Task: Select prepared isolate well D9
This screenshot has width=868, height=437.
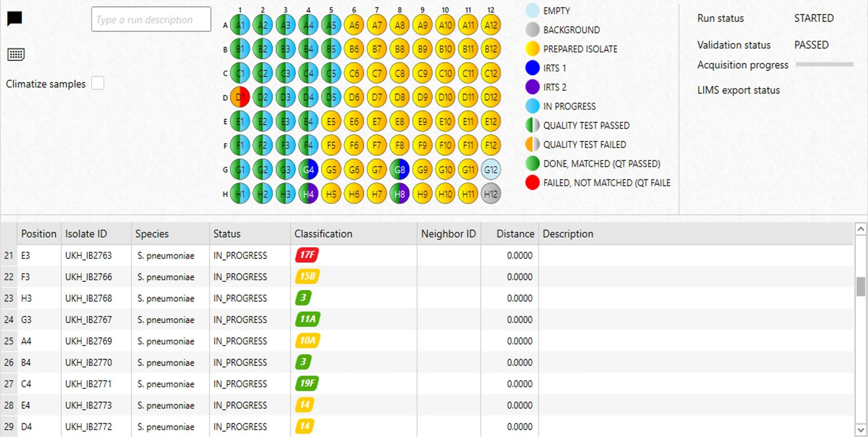Action: (x=422, y=97)
